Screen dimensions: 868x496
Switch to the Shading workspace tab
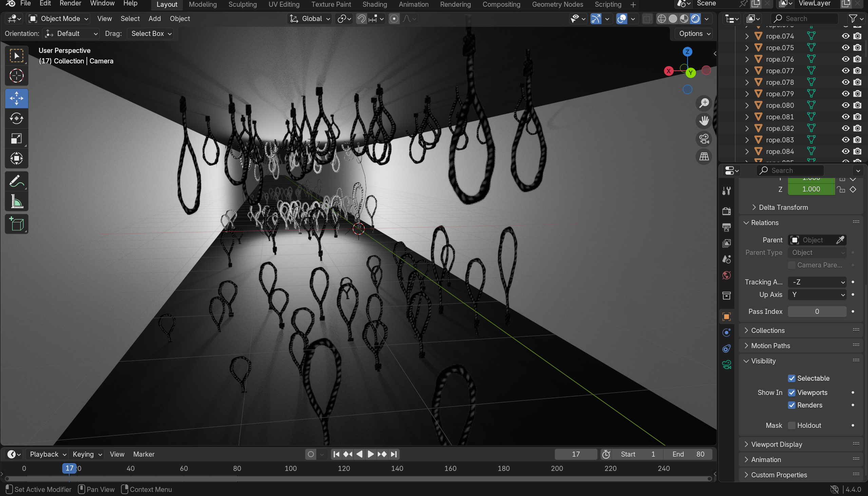coord(374,4)
